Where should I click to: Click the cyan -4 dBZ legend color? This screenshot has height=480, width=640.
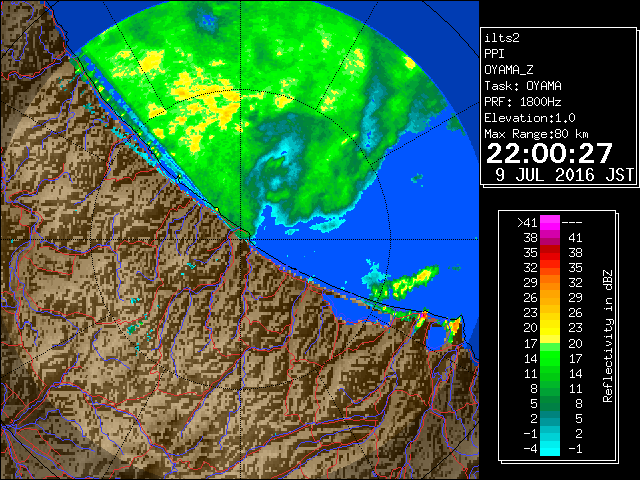[550, 448]
